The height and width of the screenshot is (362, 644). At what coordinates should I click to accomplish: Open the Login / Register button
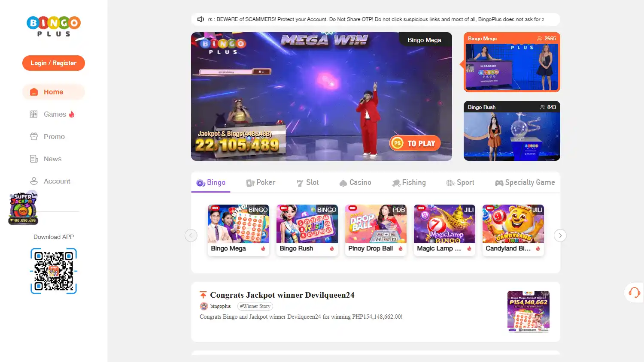(x=54, y=63)
